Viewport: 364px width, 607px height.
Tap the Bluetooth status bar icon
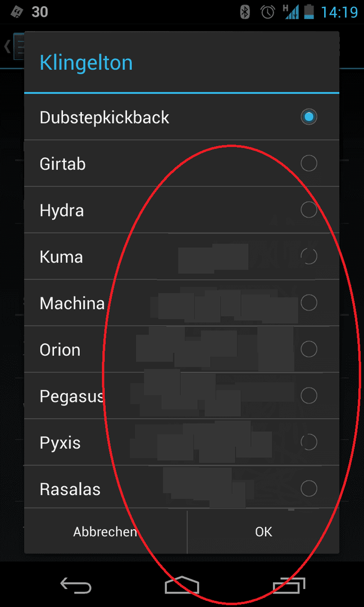tap(245, 12)
